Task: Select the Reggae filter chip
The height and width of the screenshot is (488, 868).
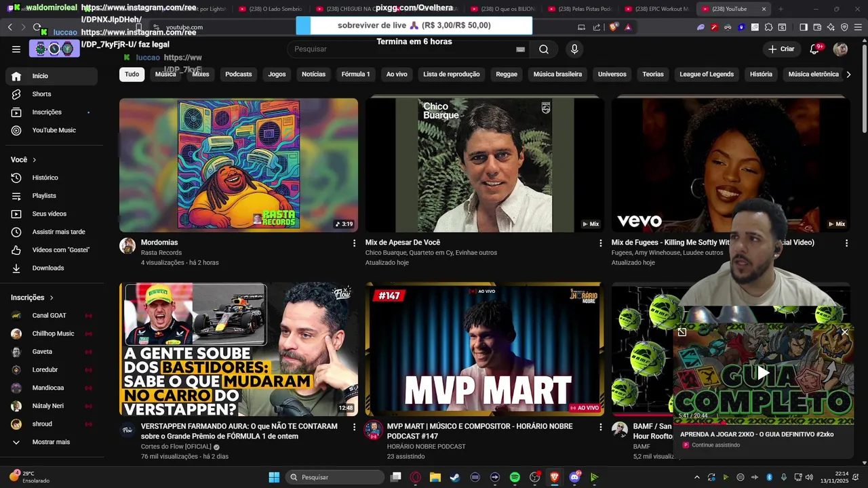Action: pyautogui.click(x=506, y=74)
